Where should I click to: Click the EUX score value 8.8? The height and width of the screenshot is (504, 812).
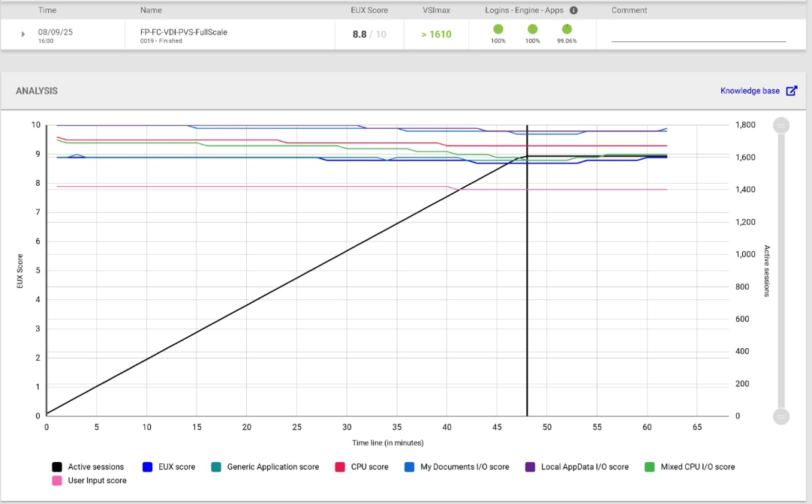359,34
